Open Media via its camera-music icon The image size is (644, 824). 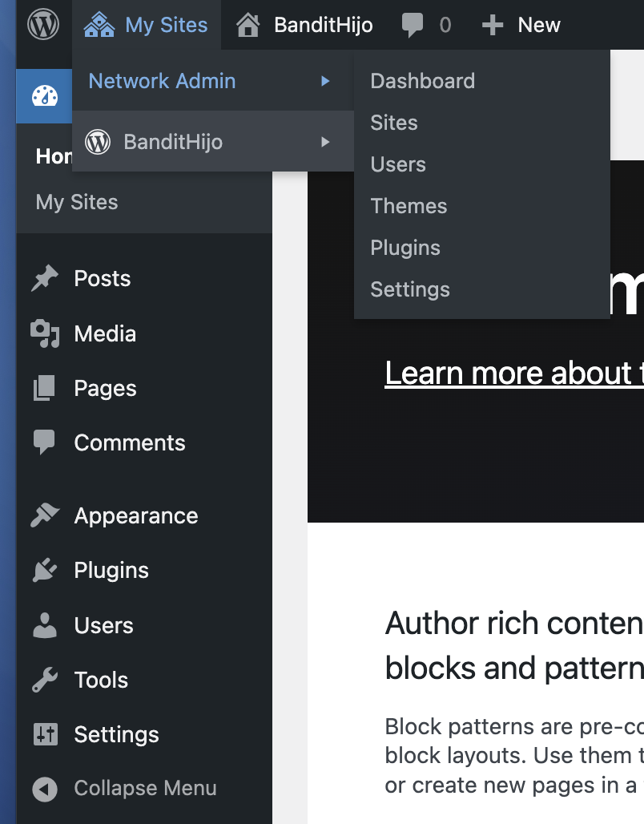pos(45,333)
